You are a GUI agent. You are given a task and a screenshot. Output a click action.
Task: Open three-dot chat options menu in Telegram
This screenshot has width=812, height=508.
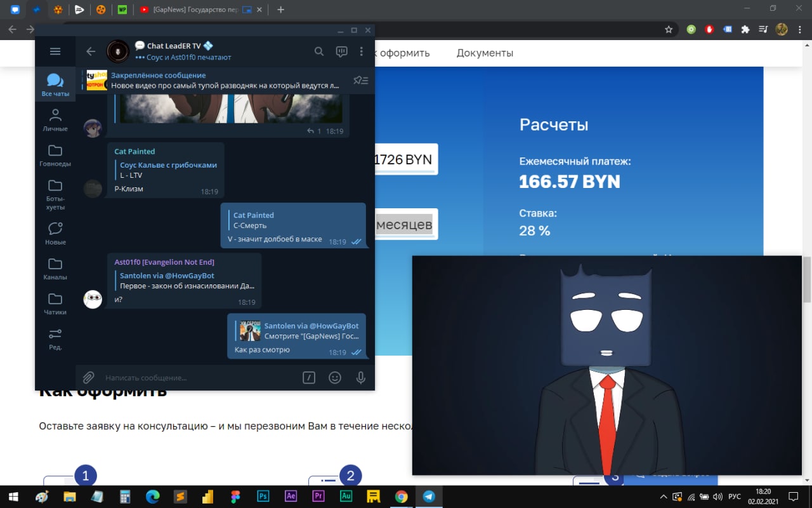[x=362, y=51]
